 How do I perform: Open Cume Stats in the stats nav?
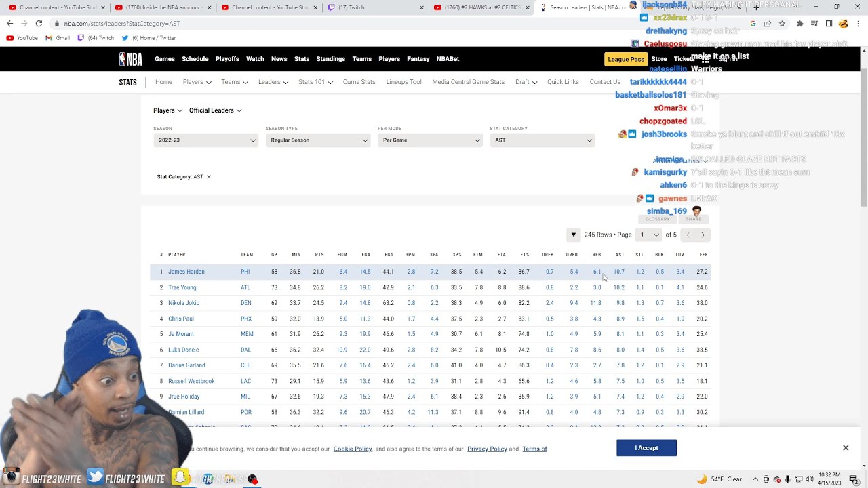click(x=359, y=82)
